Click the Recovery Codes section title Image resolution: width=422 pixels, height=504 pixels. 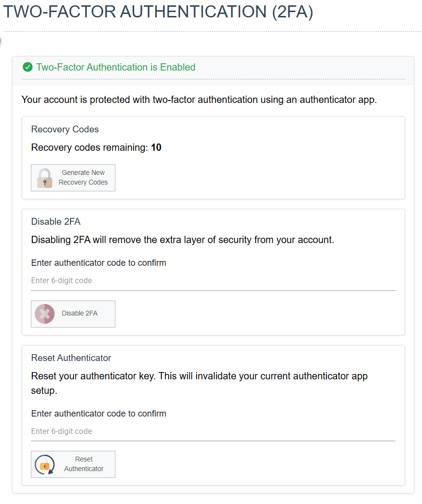(x=65, y=129)
